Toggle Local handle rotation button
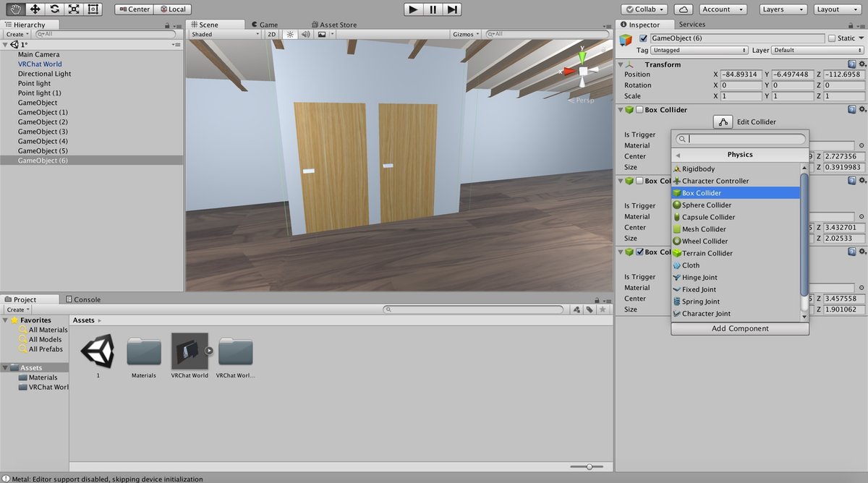The height and width of the screenshot is (483, 868). click(x=171, y=9)
